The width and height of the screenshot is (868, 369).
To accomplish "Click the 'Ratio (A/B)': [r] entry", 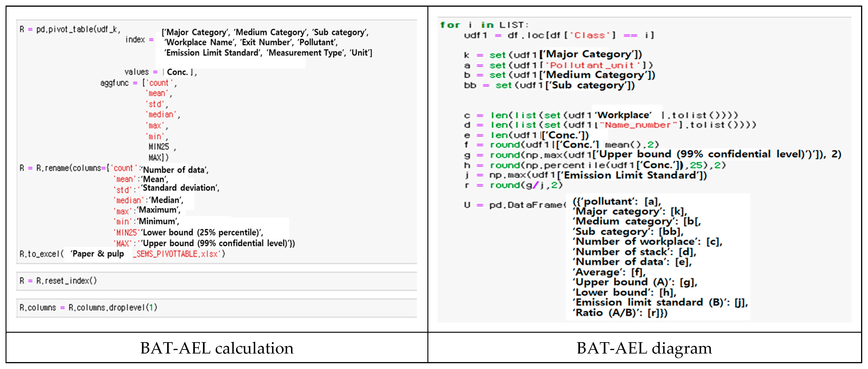I will [620, 313].
